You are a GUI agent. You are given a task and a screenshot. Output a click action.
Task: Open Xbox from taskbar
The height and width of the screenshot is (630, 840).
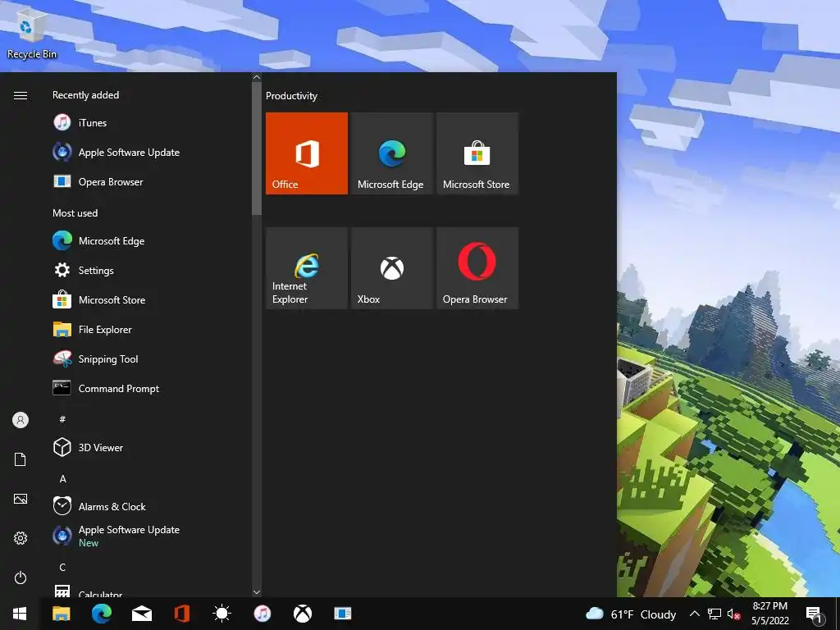point(303,614)
